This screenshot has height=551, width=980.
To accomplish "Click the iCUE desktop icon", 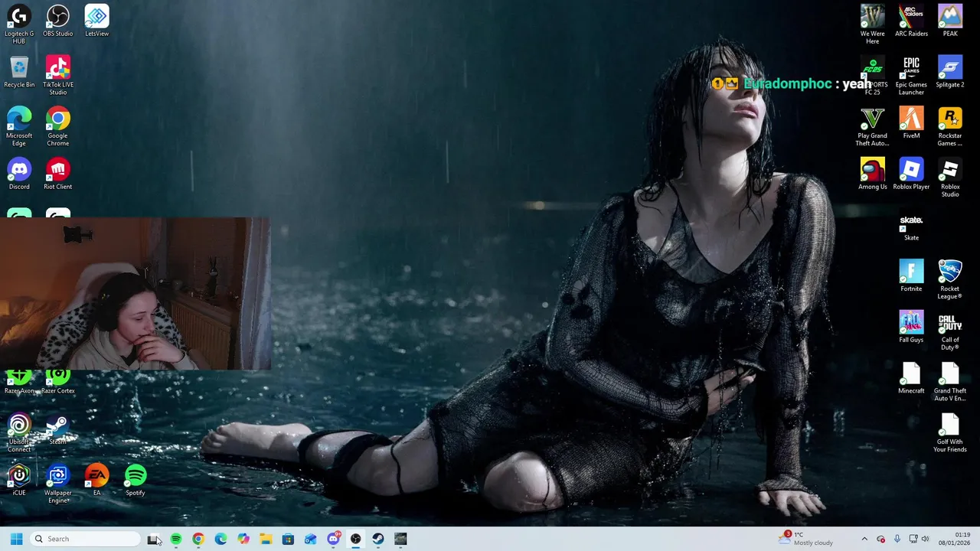I will point(19,481).
